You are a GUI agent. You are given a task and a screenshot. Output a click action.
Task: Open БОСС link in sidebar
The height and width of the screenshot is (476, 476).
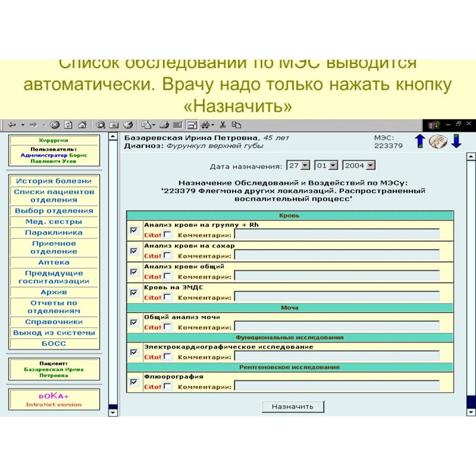click(54, 344)
